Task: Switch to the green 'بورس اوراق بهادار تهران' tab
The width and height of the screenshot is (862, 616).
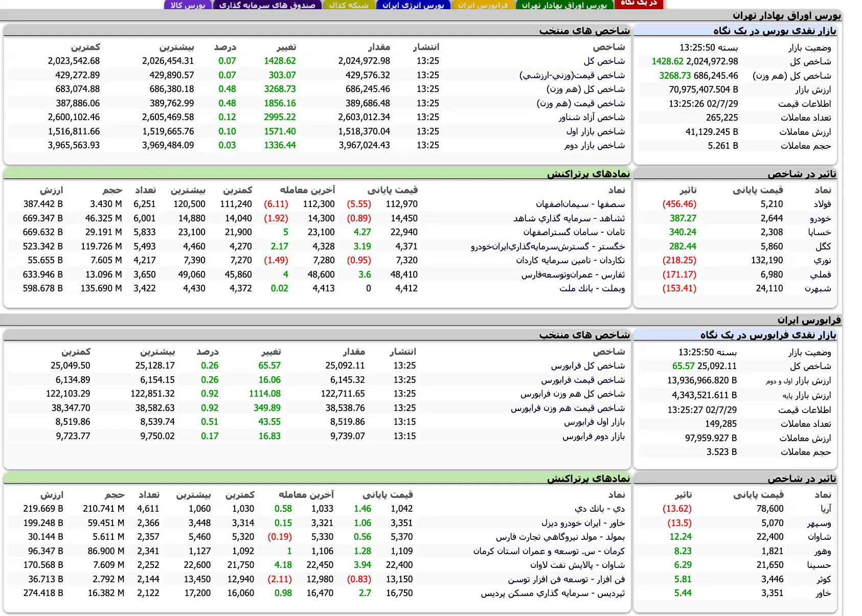Action: click(x=564, y=5)
